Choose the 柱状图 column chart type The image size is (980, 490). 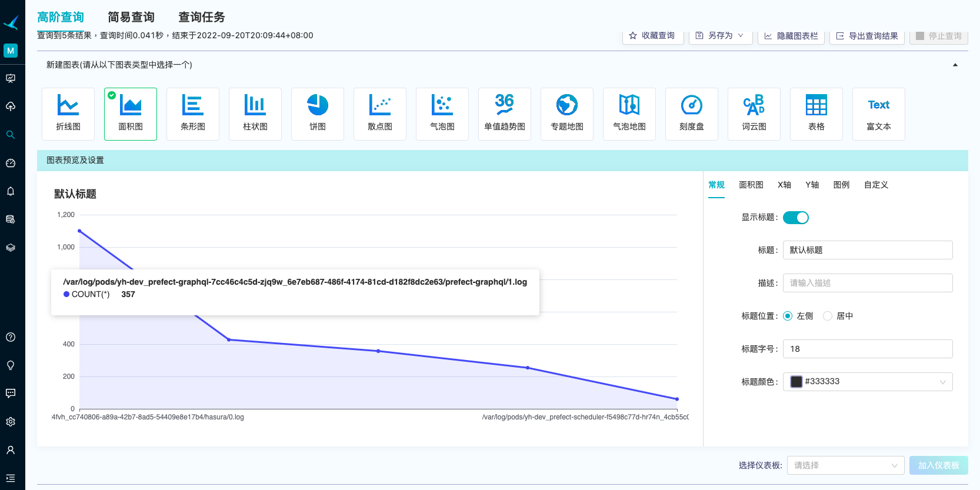tap(255, 114)
